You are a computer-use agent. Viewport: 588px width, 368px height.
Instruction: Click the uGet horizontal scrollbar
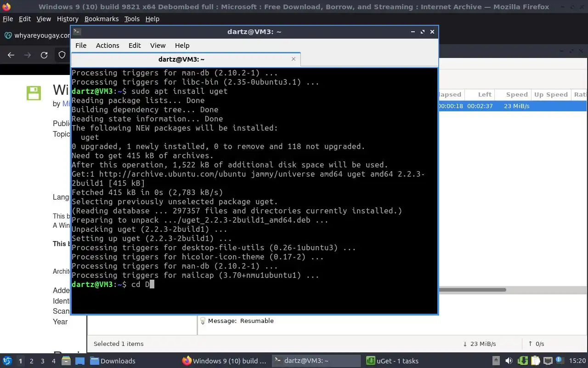(473, 290)
